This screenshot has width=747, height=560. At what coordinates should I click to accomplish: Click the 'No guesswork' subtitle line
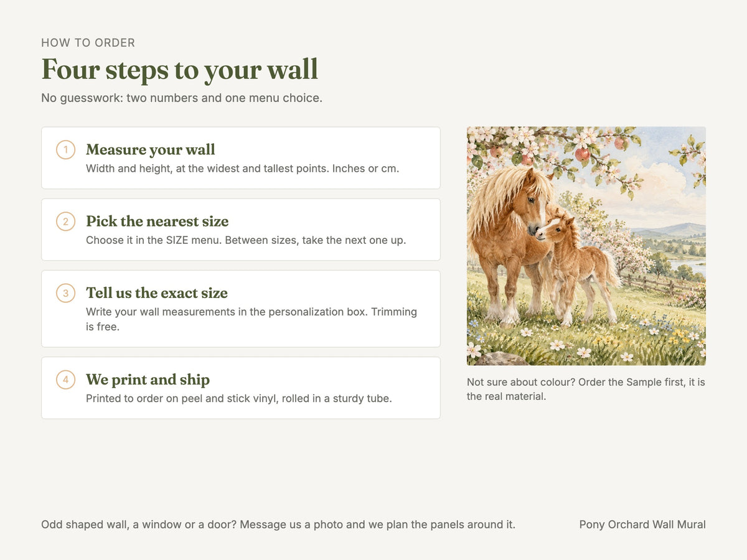point(182,98)
